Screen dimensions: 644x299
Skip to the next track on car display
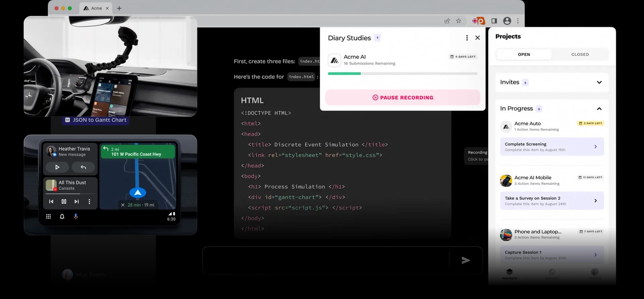[76, 202]
